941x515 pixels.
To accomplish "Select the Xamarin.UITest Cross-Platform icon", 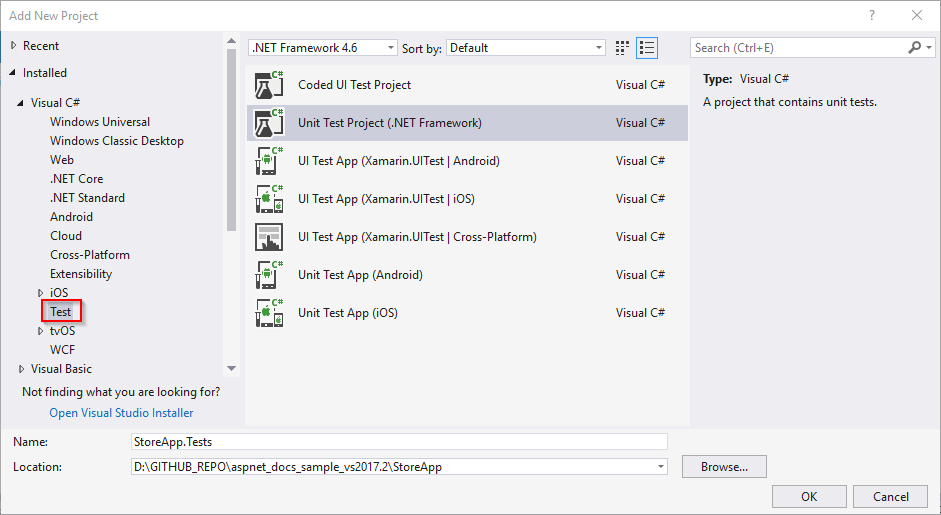I will point(270,237).
